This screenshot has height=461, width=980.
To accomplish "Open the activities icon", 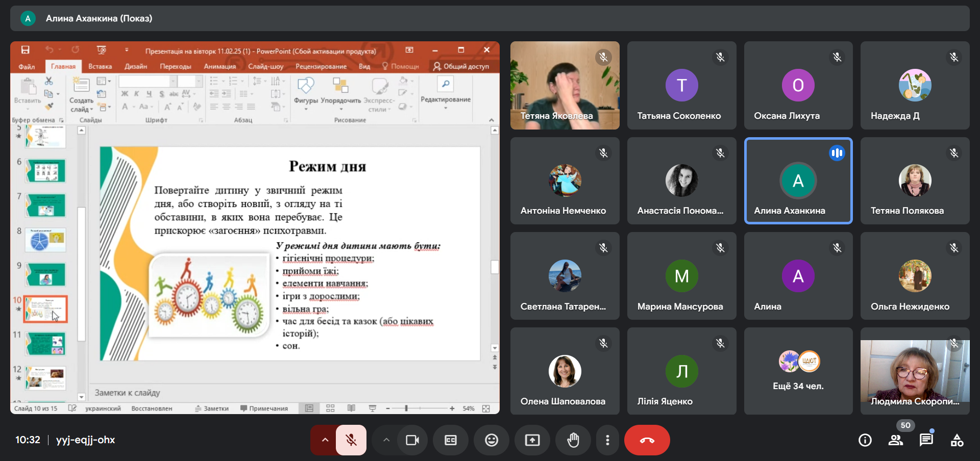I will coord(957,440).
